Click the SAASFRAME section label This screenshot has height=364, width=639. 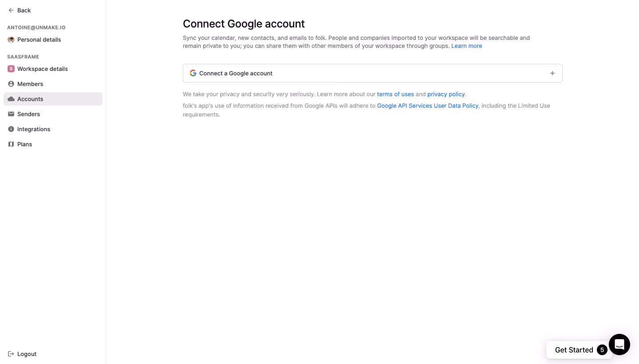point(23,57)
